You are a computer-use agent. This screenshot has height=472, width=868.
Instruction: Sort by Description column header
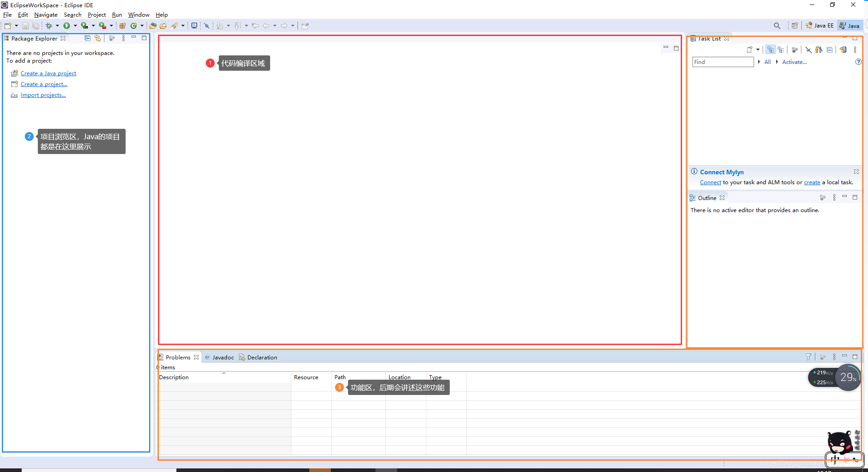[224, 377]
